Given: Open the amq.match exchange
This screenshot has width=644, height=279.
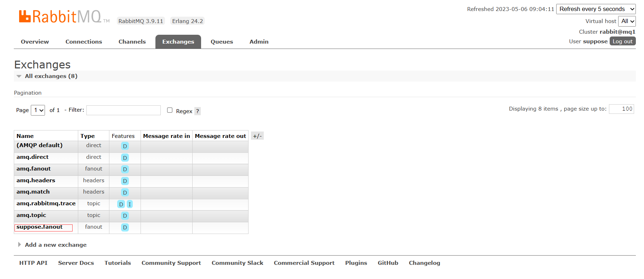Looking at the screenshot, I should coord(33,192).
